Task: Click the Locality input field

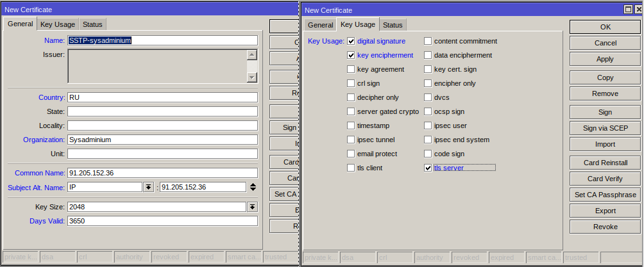Action: tap(163, 125)
